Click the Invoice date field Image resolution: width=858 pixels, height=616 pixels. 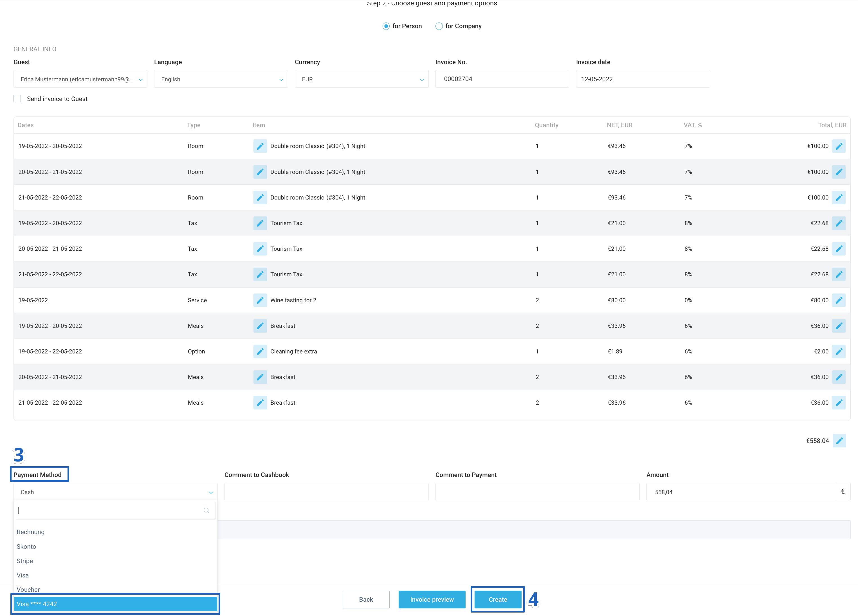(x=643, y=79)
